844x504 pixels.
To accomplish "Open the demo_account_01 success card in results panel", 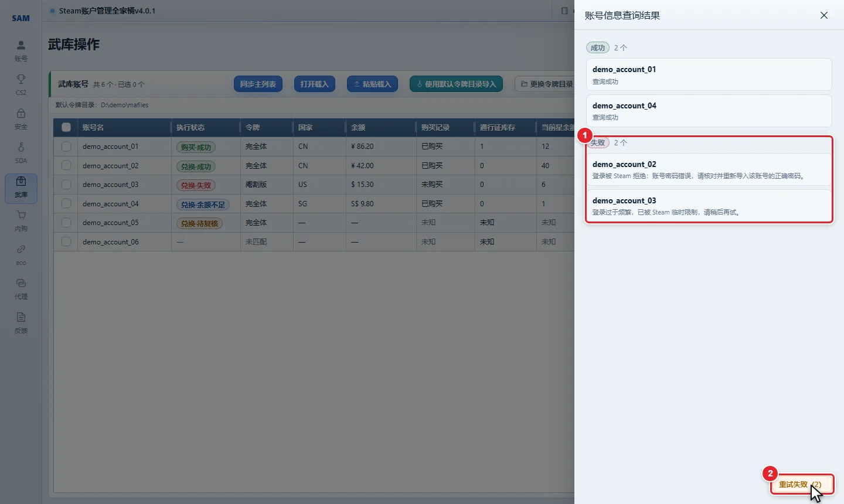I will [709, 74].
